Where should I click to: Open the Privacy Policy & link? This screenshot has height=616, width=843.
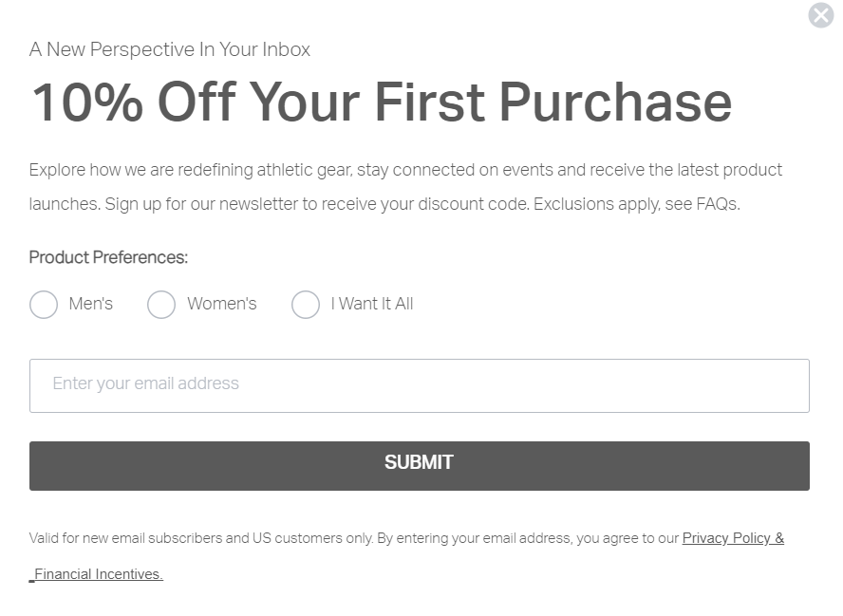point(733,538)
